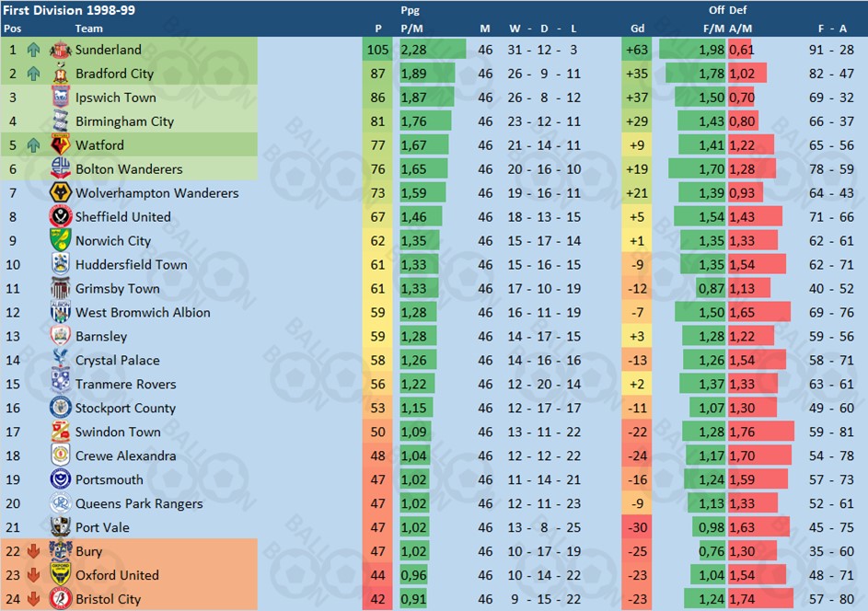Click Port Vale's -30 goal difference cell
The width and height of the screenshot is (868, 611).
coord(637,527)
